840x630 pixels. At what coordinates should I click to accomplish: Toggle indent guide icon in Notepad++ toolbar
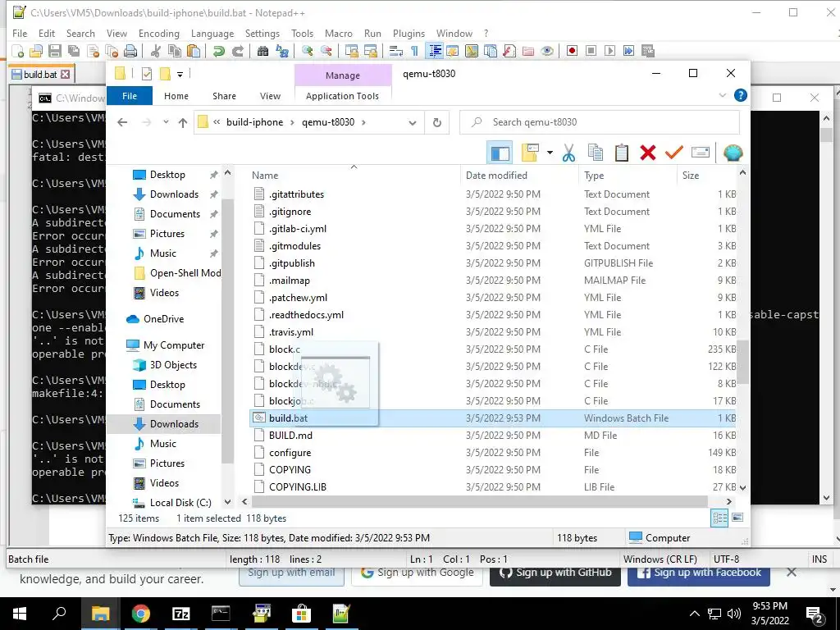tap(435, 51)
